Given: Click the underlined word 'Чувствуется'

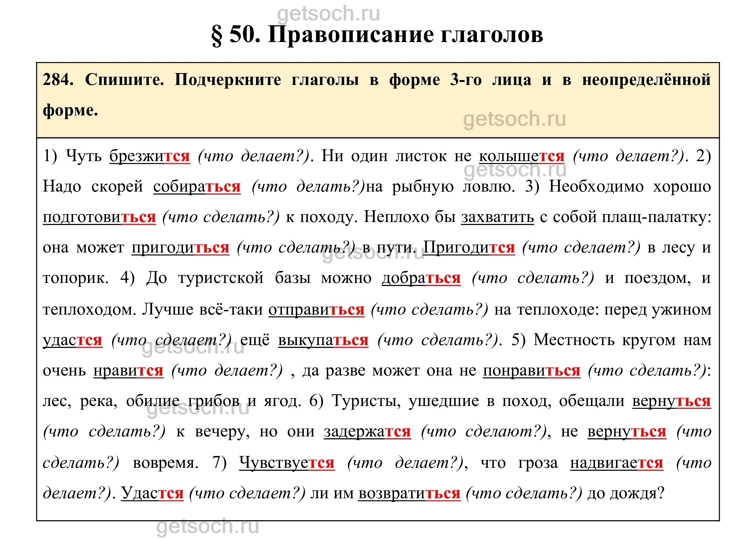Looking at the screenshot, I should point(287,463).
